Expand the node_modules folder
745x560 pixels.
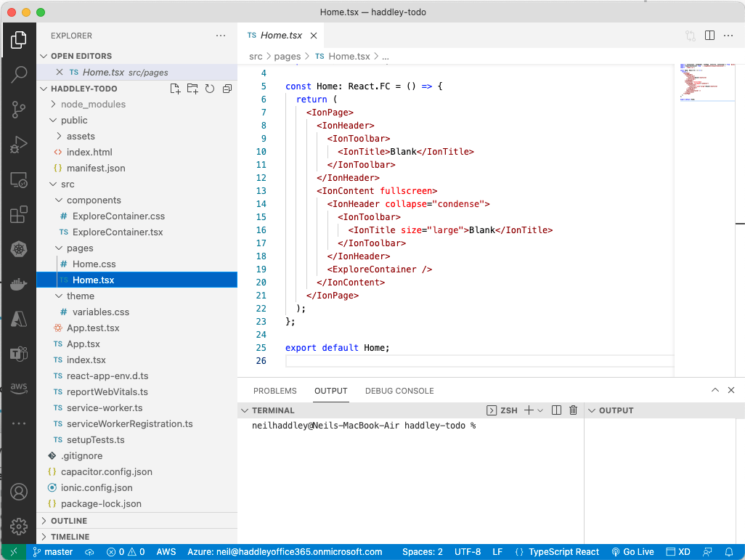93,105
